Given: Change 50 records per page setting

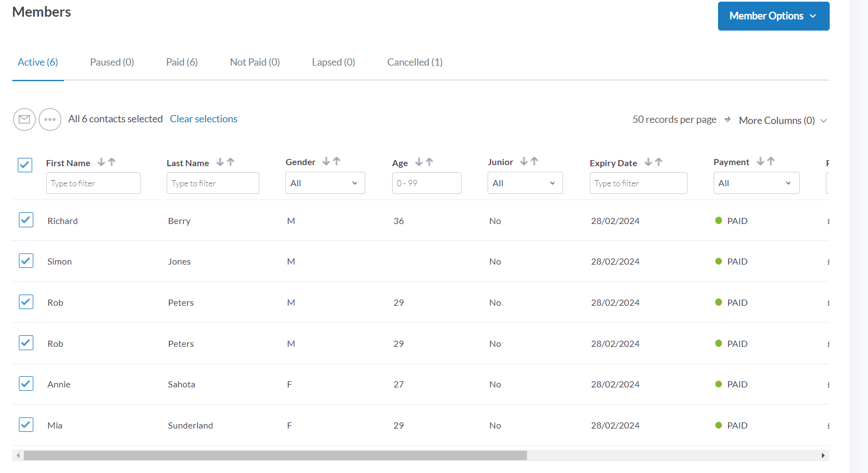Looking at the screenshot, I should 681,120.
